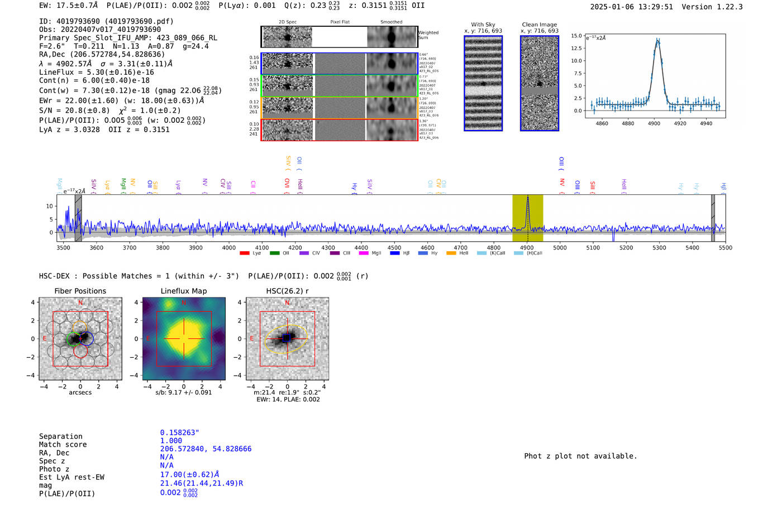This screenshot has width=782, height=532.
Task: Select the match score value 1.000
Action: coord(171,440)
